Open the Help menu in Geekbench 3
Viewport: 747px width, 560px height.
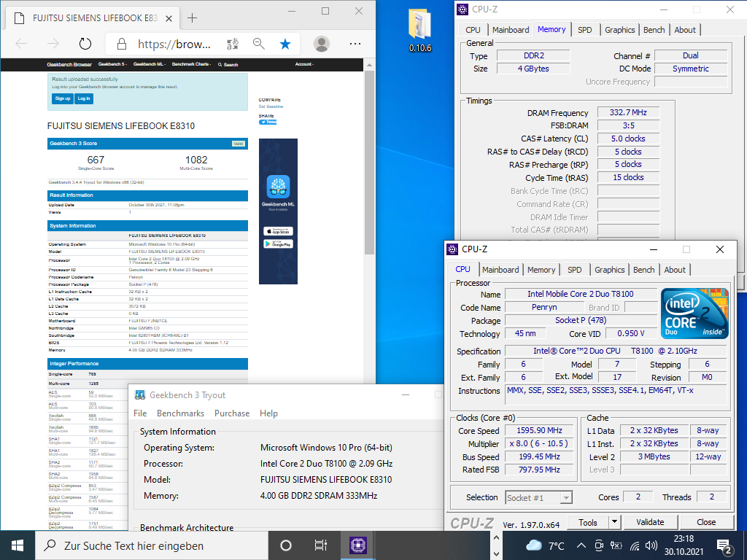tap(268, 413)
